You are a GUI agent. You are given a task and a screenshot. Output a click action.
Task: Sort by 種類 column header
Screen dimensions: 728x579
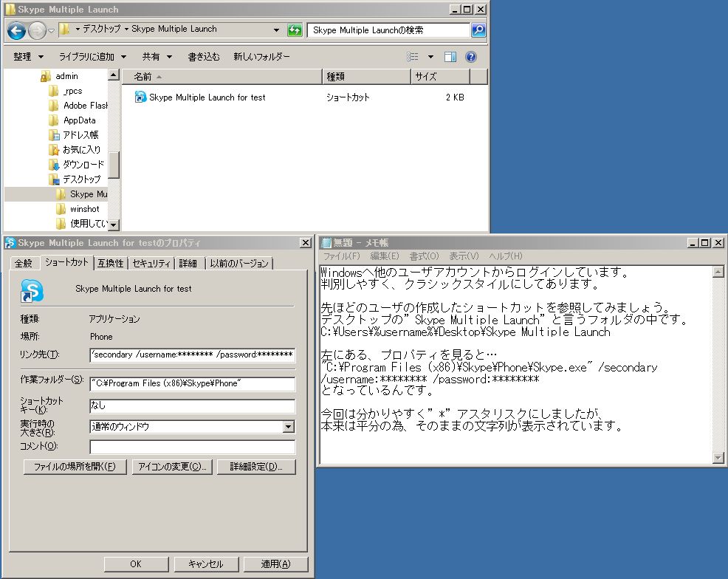click(366, 77)
